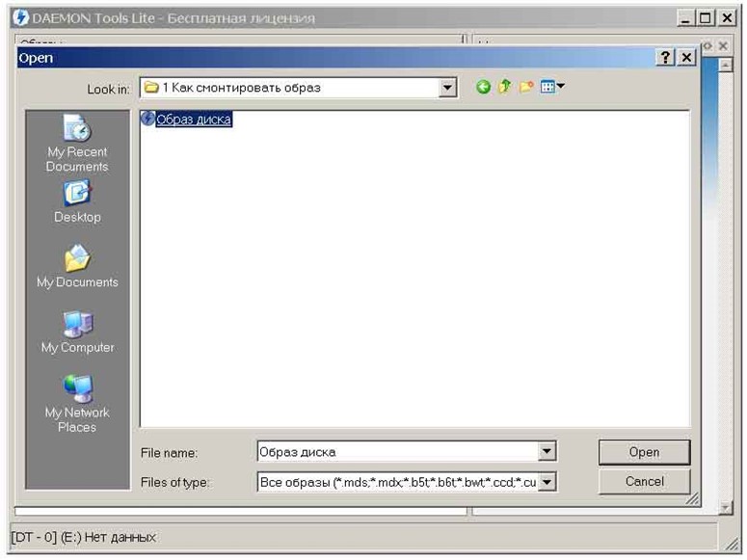Image resolution: width=747 pixels, height=560 pixels.
Task: Click the dialog resize grip corner
Action: click(x=693, y=499)
